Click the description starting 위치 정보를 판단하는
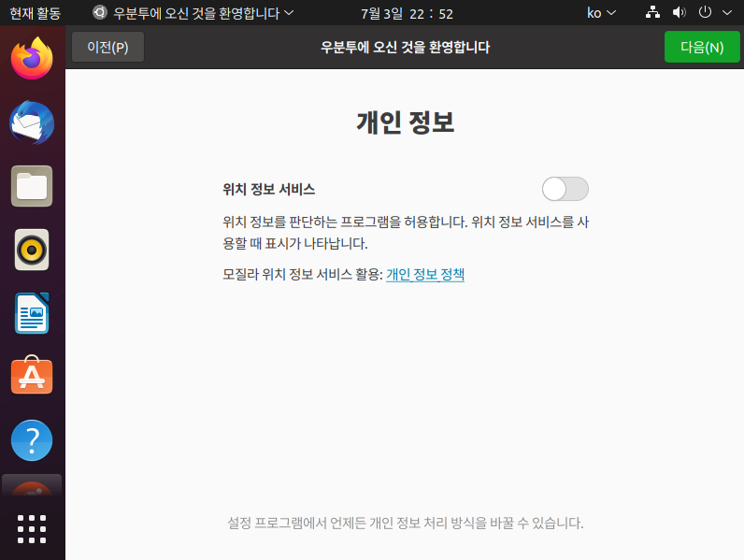 [x=406, y=233]
